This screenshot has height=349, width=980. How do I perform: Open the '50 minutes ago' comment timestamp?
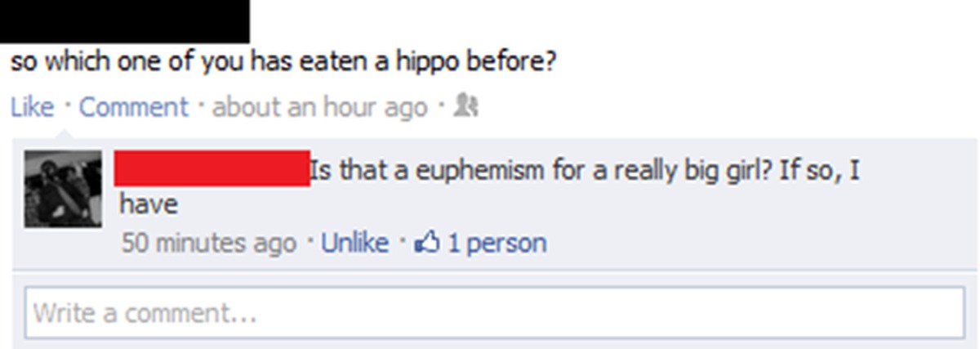(208, 243)
